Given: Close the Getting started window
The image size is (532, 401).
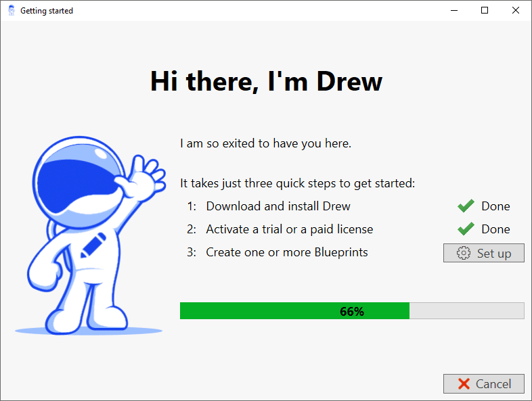Looking at the screenshot, I should click(x=516, y=10).
